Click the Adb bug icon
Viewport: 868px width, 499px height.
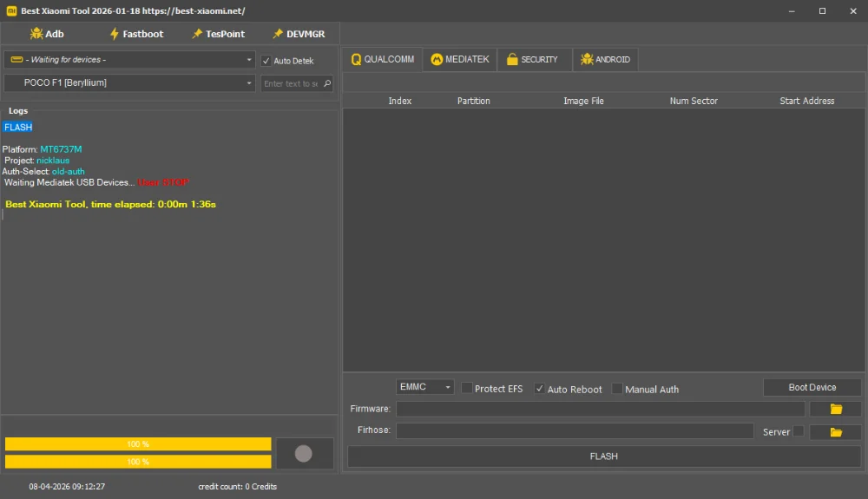tap(36, 34)
